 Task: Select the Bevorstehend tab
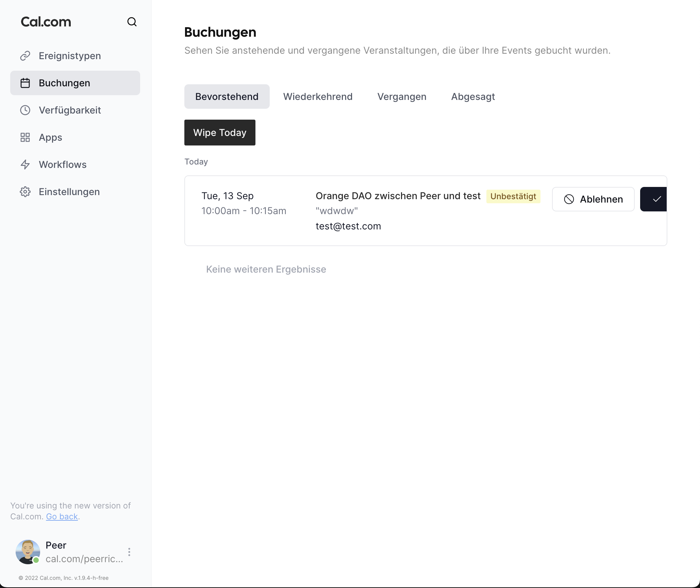227,97
